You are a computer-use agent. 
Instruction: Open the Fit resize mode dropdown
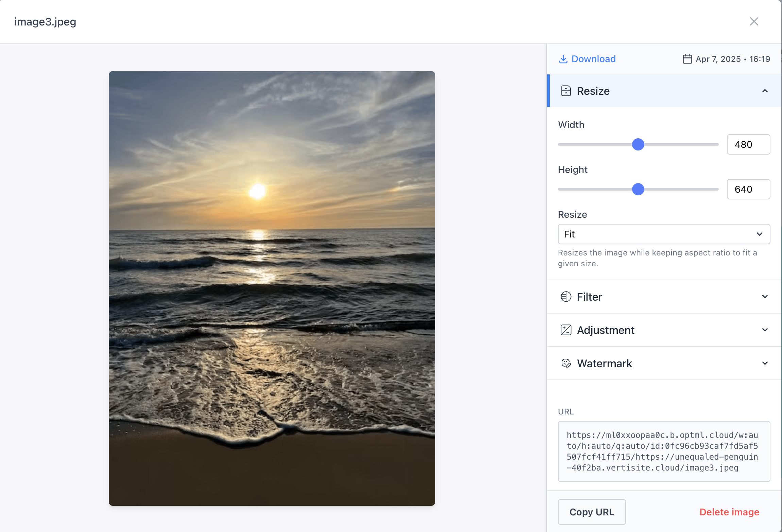coord(663,234)
